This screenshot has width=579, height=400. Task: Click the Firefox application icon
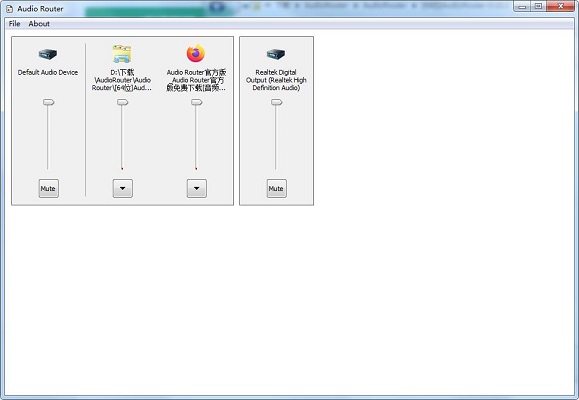pos(196,54)
